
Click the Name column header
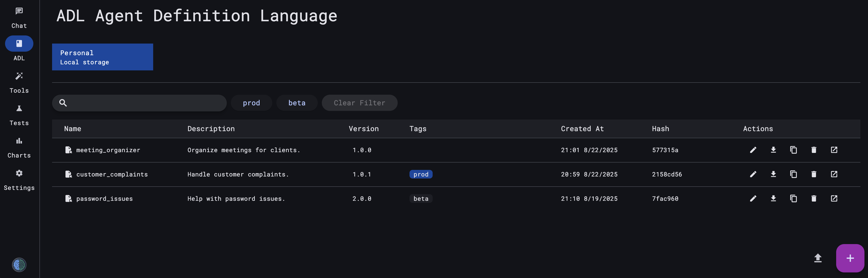73,129
